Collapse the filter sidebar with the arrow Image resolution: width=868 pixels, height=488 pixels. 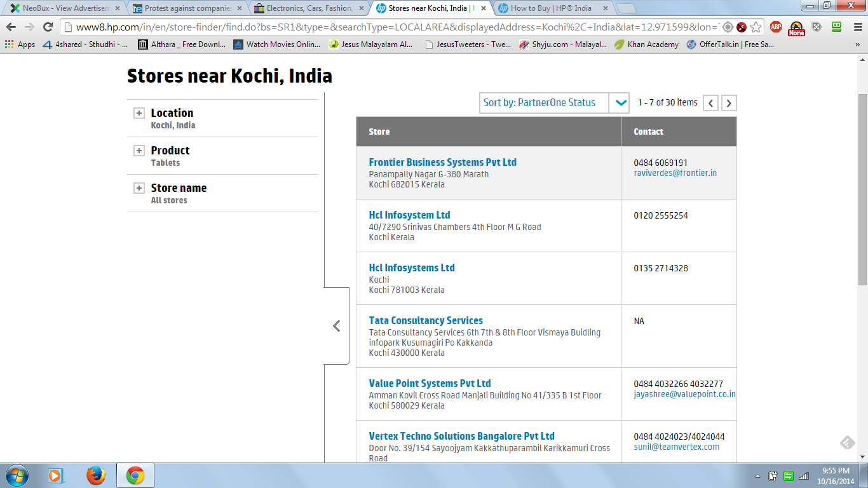click(x=337, y=326)
